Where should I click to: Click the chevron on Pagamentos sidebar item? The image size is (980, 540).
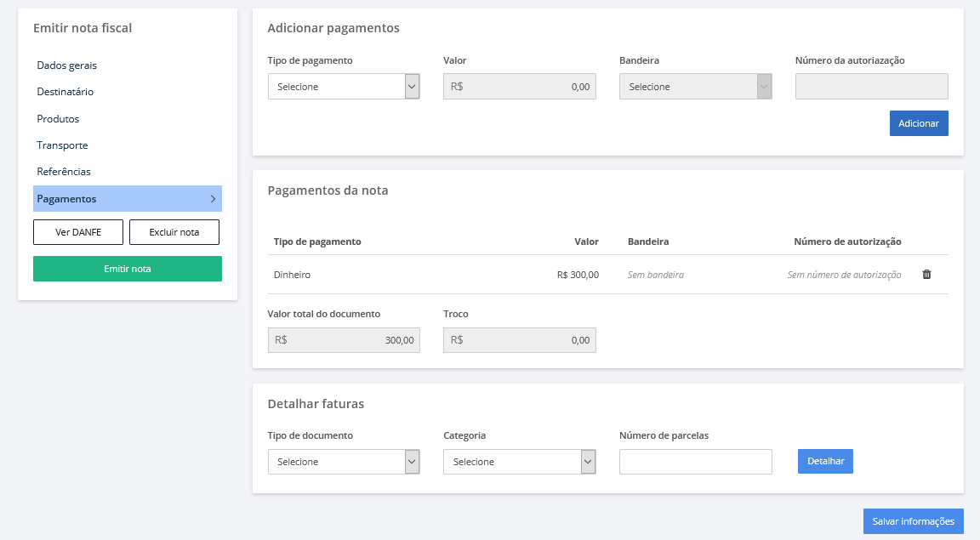click(x=213, y=198)
